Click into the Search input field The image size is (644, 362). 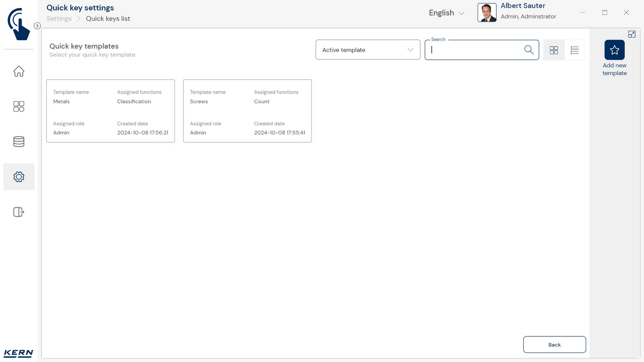pyautogui.click(x=475, y=50)
